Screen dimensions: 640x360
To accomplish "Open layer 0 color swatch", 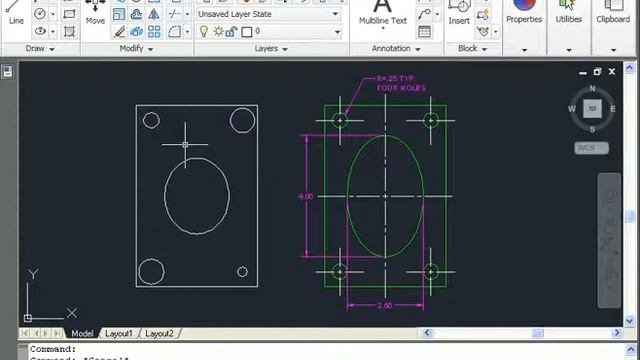I will (x=247, y=32).
